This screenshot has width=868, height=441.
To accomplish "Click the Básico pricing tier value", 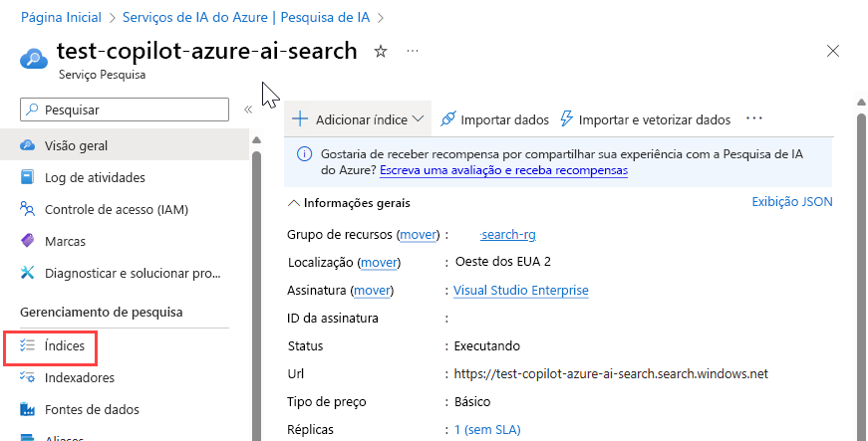I will 472,401.
